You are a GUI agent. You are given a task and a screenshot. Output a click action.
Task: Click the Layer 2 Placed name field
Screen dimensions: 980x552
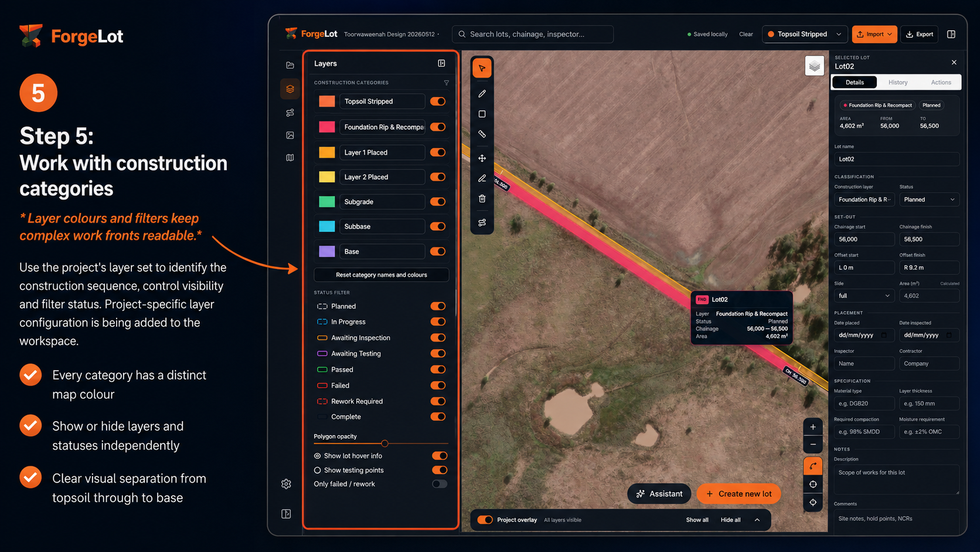coord(382,177)
